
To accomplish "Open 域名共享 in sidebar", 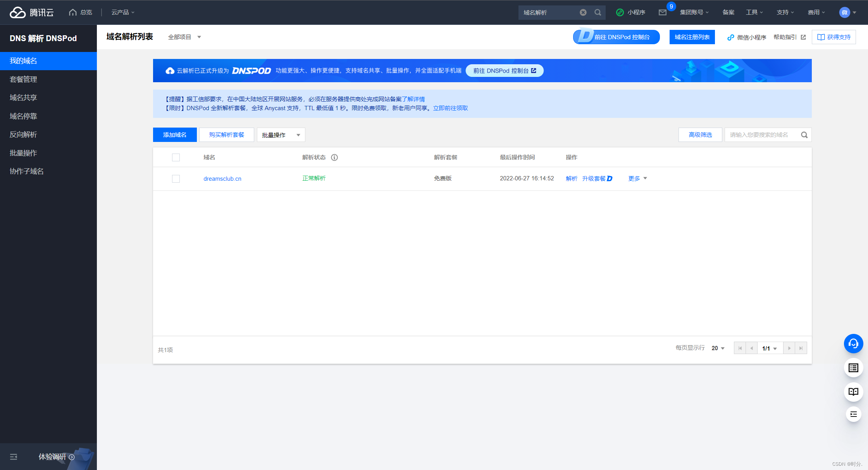I will [x=48, y=98].
